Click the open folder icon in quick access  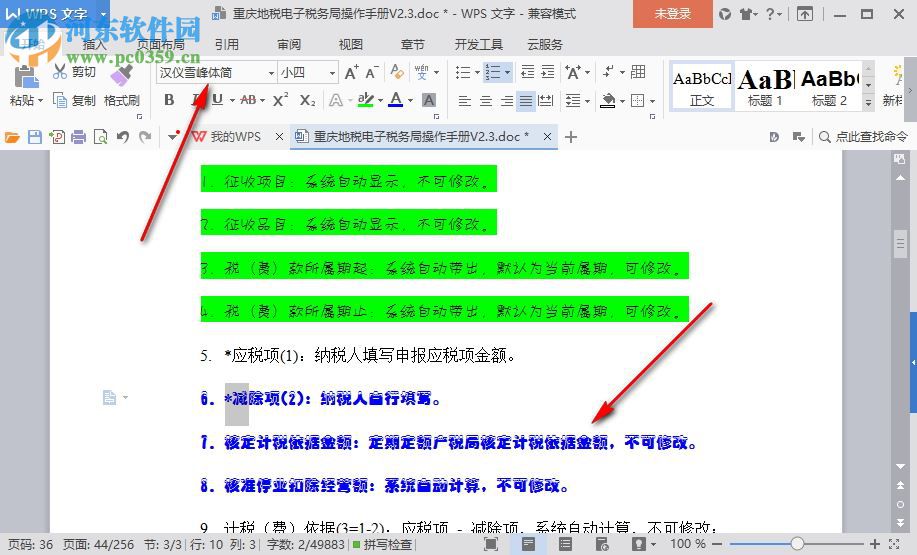click(12, 137)
